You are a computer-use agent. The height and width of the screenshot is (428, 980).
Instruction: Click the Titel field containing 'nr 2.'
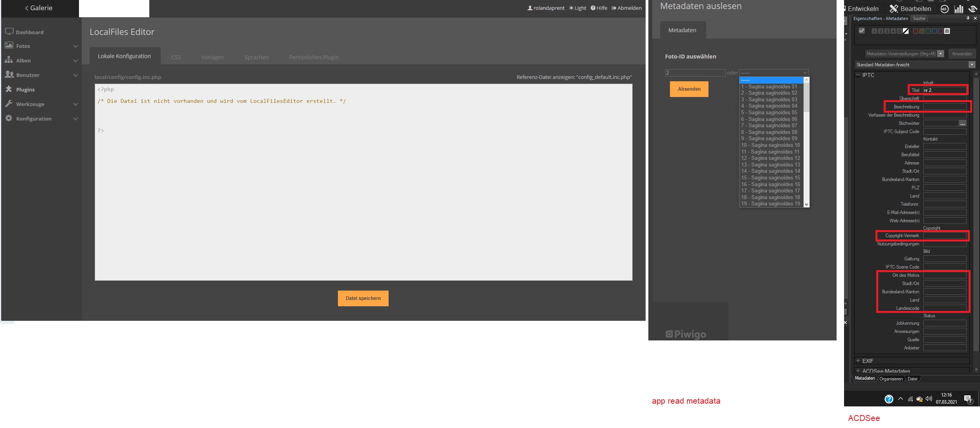pos(945,90)
